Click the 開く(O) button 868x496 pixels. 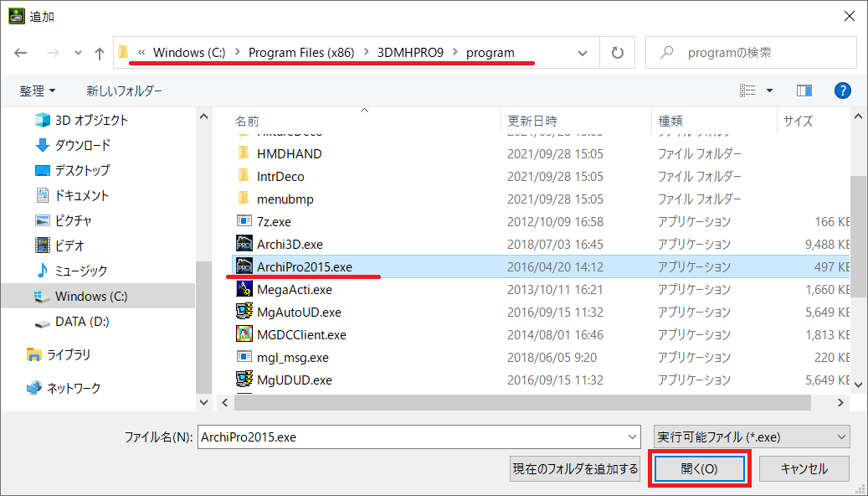tap(699, 469)
